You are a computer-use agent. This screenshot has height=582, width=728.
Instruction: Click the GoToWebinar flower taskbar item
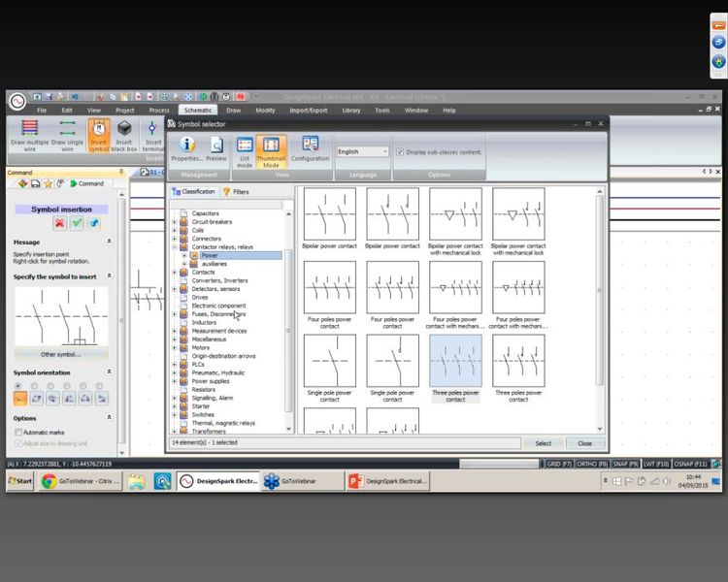pyautogui.click(x=301, y=481)
